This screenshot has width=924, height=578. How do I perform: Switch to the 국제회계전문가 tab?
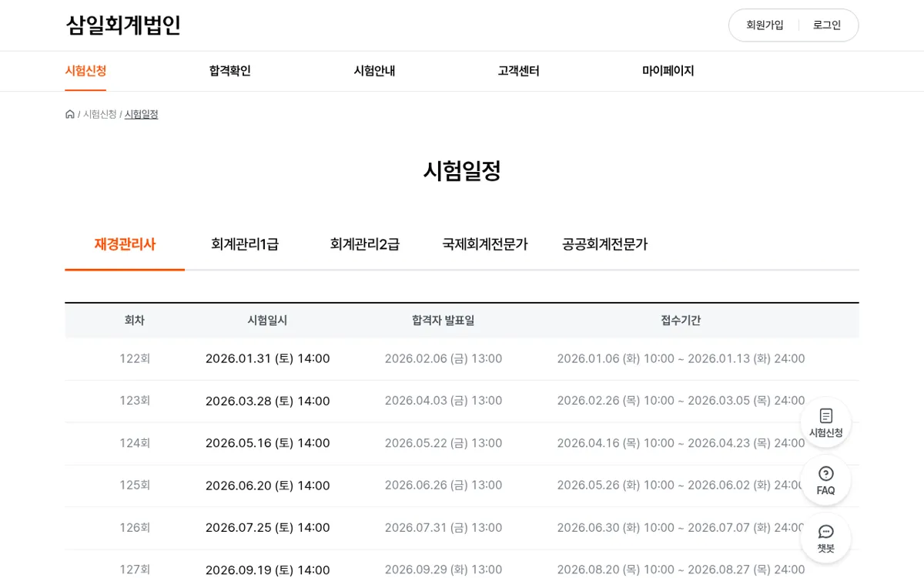coord(485,244)
